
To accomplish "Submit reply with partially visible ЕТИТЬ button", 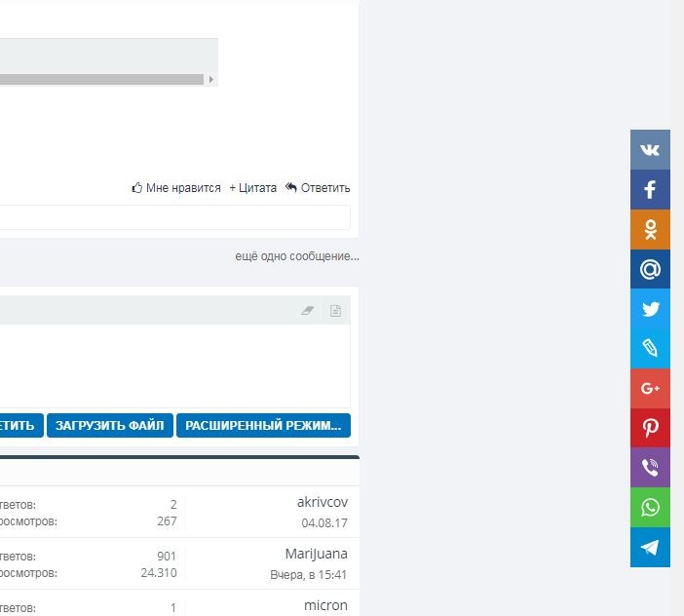I will (x=21, y=425).
